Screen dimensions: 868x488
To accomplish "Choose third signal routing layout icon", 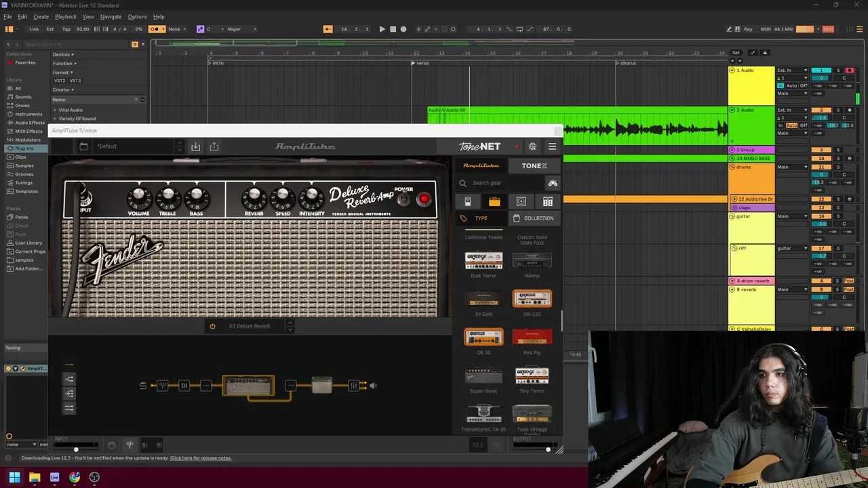I will coord(69,408).
